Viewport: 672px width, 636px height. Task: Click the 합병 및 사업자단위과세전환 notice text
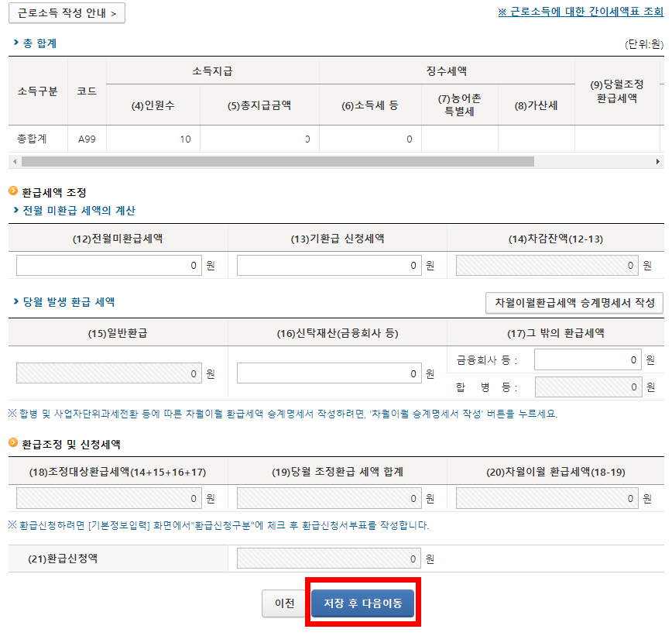tap(283, 414)
